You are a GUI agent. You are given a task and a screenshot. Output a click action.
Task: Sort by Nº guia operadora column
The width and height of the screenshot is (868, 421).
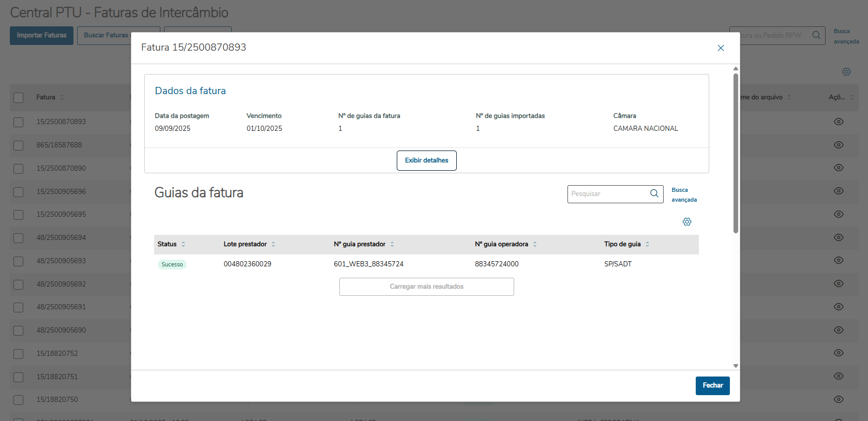tap(535, 244)
